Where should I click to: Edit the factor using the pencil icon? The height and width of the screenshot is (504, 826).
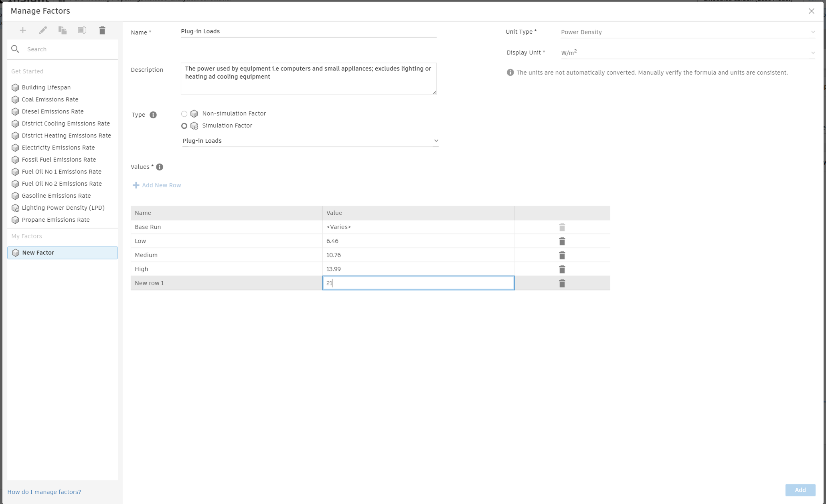(43, 30)
